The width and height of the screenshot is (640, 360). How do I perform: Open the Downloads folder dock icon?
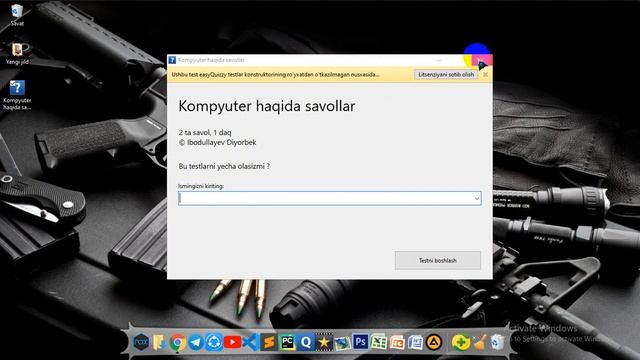[x=159, y=342]
